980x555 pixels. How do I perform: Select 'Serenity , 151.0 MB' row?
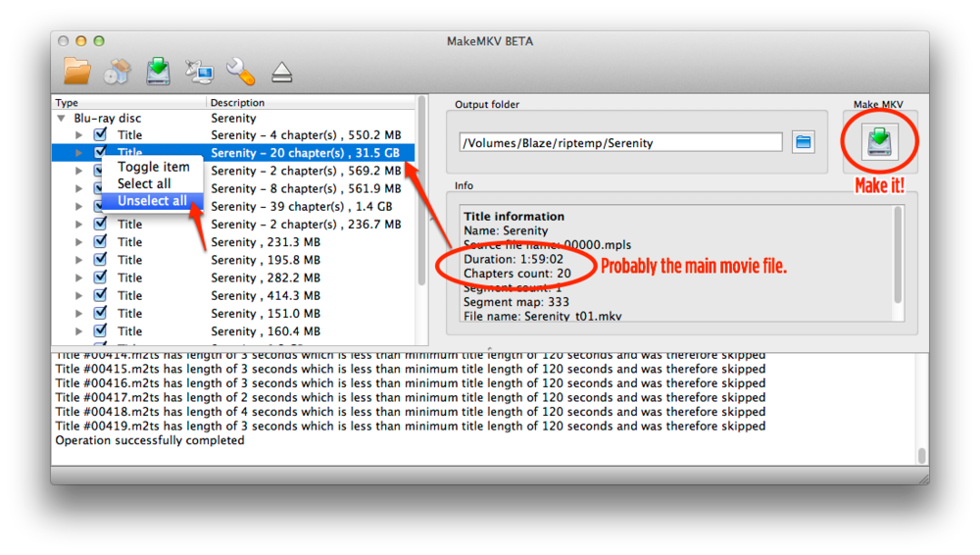(x=266, y=314)
